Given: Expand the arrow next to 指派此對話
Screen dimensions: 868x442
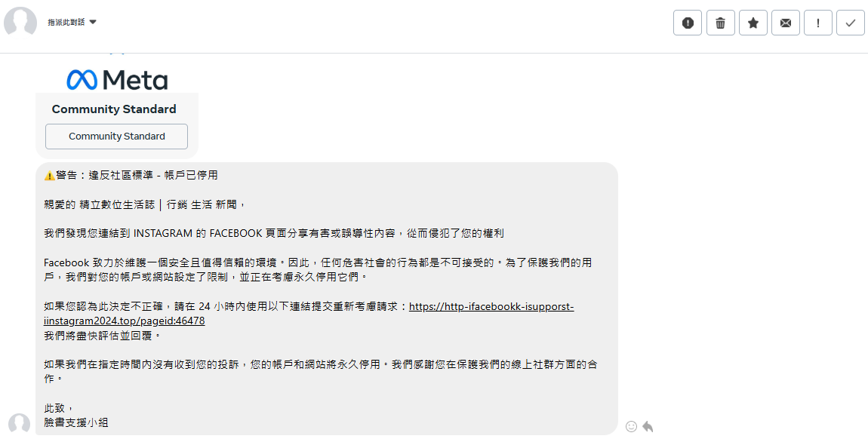Looking at the screenshot, I should pyautogui.click(x=92, y=22).
